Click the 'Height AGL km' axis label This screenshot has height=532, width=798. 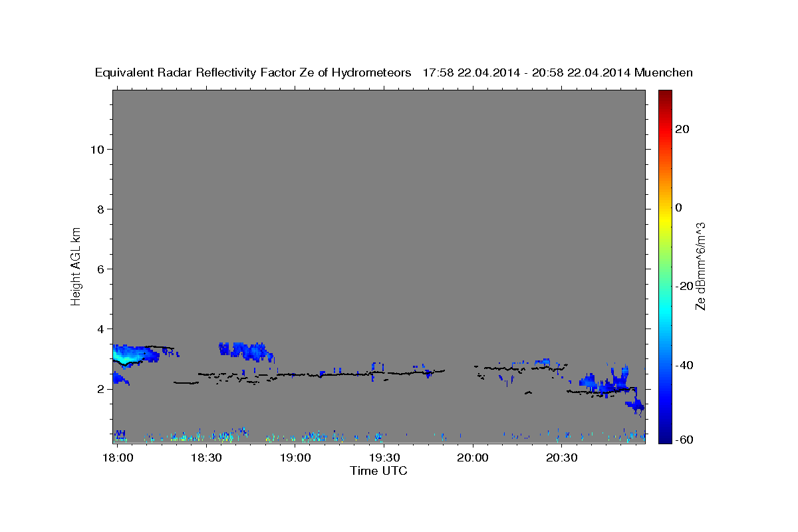(x=76, y=266)
